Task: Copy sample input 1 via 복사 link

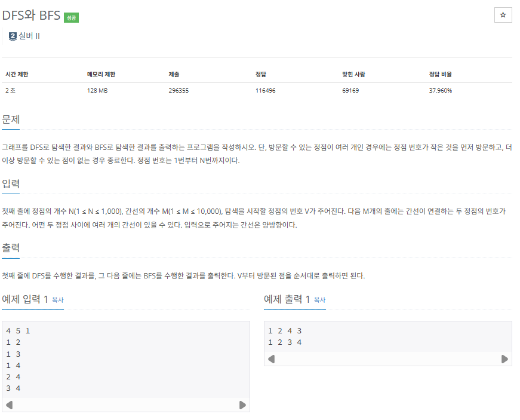Action: [x=58, y=300]
